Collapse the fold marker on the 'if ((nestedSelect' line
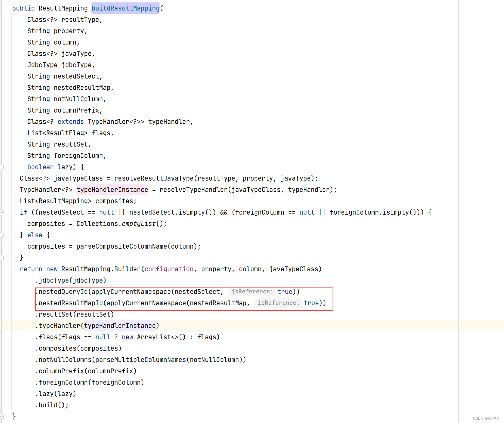The width and height of the screenshot is (504, 423). tap(2, 213)
